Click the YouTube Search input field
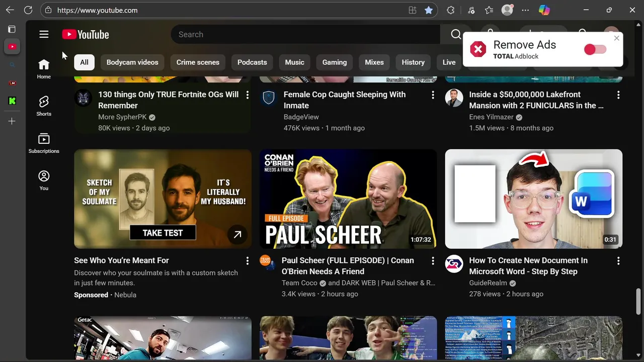Image resolution: width=644 pixels, height=362 pixels. click(306, 34)
